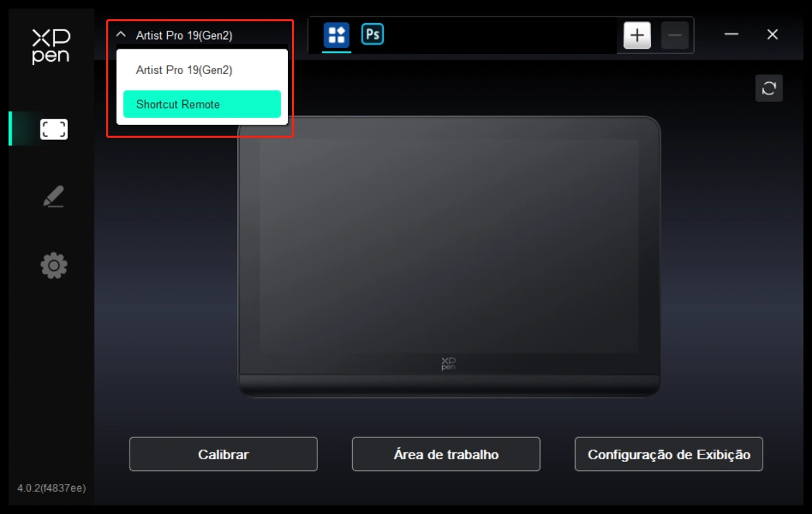Remove the application with the minus button
This screenshot has height=514, width=812.
674,36
